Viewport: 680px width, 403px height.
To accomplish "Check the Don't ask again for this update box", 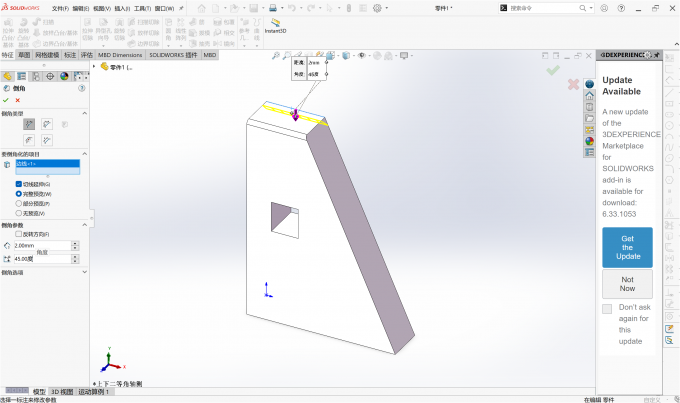I will (x=607, y=308).
